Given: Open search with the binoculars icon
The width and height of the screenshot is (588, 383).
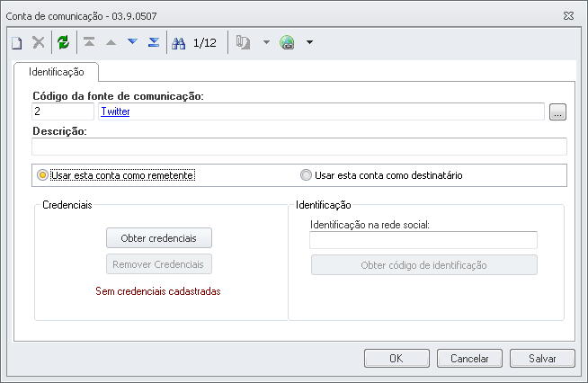Looking at the screenshot, I should click(x=178, y=42).
